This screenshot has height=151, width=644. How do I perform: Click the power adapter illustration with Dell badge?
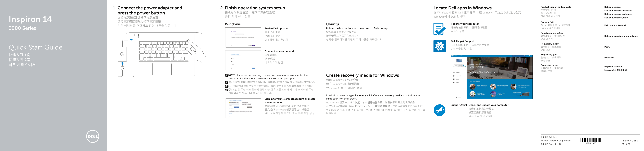coord(122,54)
